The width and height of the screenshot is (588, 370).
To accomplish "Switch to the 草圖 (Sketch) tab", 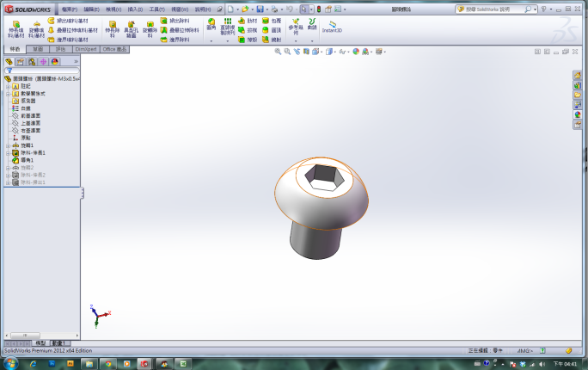I will pos(38,49).
